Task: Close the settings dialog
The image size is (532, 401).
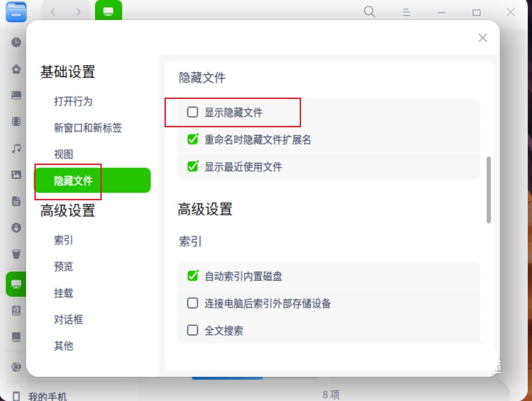Action: pyautogui.click(x=482, y=38)
